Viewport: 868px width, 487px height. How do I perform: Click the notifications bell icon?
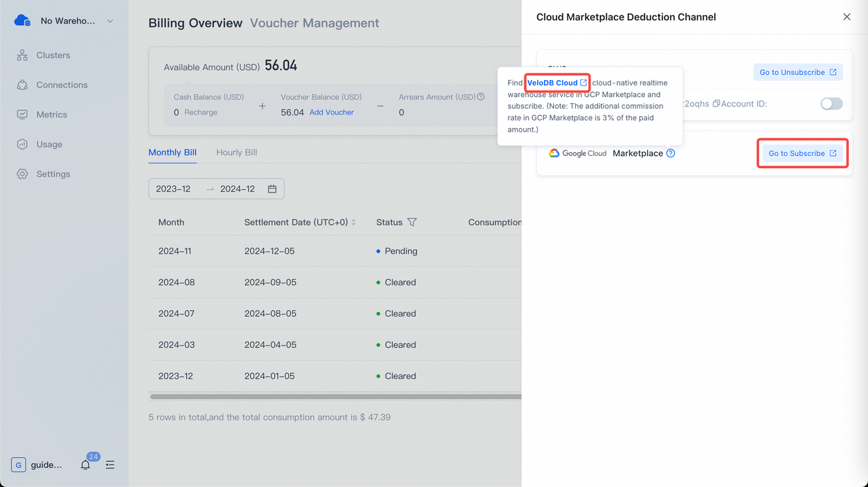(x=85, y=465)
